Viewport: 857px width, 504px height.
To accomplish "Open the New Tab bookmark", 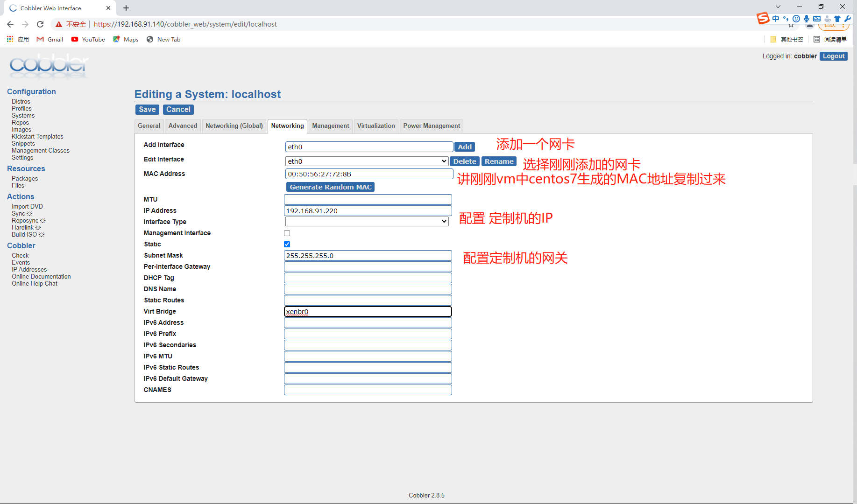I will click(x=163, y=39).
